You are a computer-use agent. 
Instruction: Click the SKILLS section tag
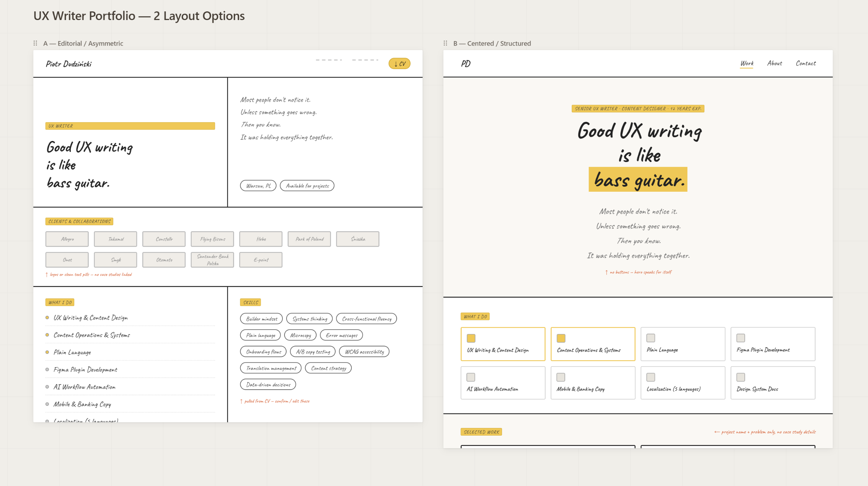coord(250,302)
